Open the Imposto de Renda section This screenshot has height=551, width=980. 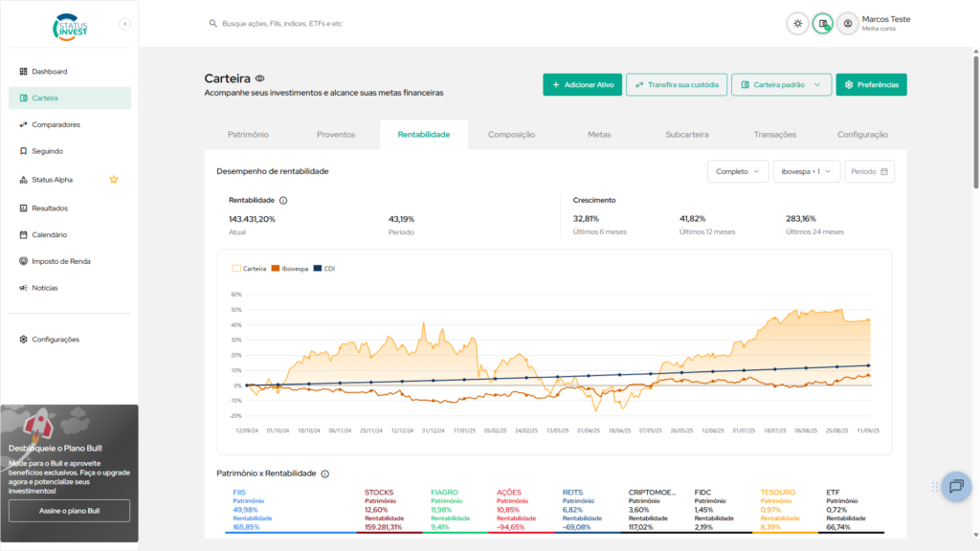pyautogui.click(x=59, y=261)
